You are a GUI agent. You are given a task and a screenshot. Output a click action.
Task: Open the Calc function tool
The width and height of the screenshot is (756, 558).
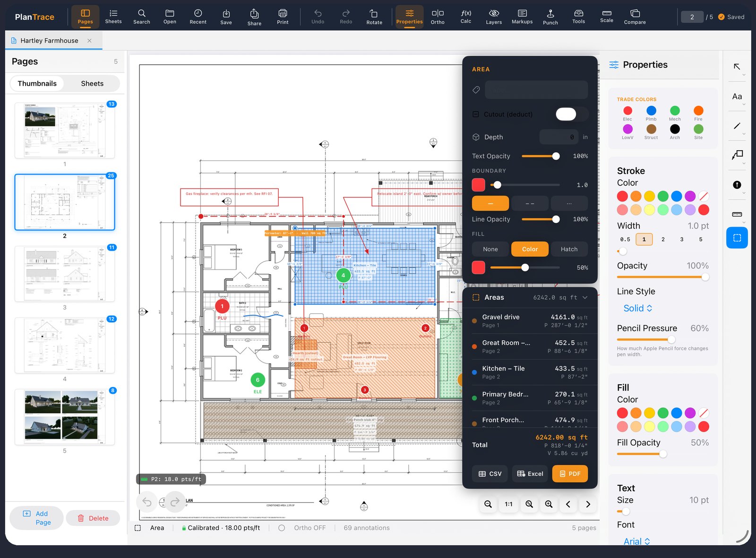pos(466,17)
